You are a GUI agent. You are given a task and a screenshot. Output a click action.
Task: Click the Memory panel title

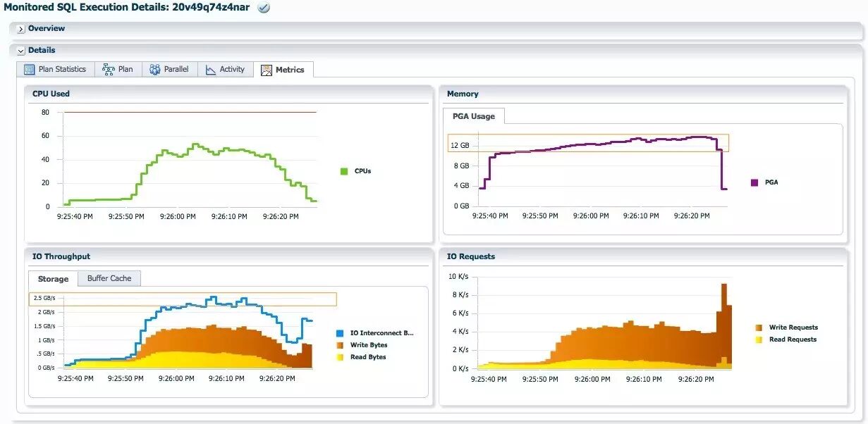pos(463,94)
